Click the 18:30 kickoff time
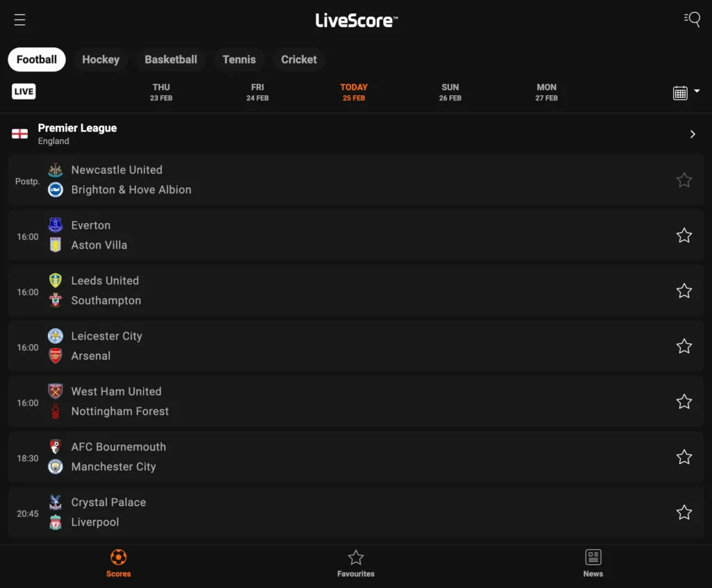712x588 pixels. [28, 458]
